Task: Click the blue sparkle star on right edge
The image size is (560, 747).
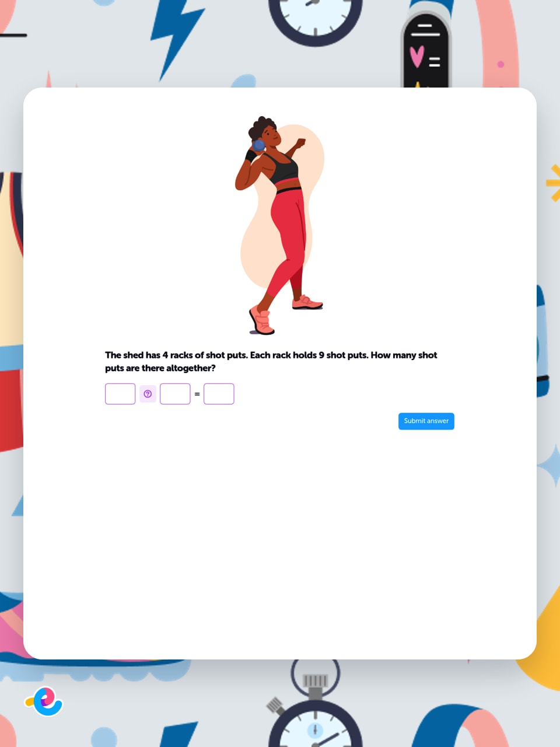Action: pos(549,465)
